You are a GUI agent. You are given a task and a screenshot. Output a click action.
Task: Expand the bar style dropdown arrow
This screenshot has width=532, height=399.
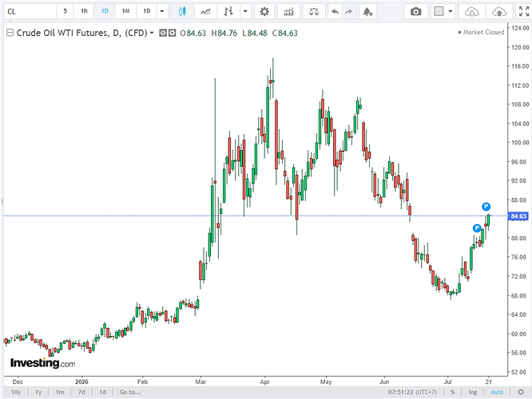click(245, 11)
